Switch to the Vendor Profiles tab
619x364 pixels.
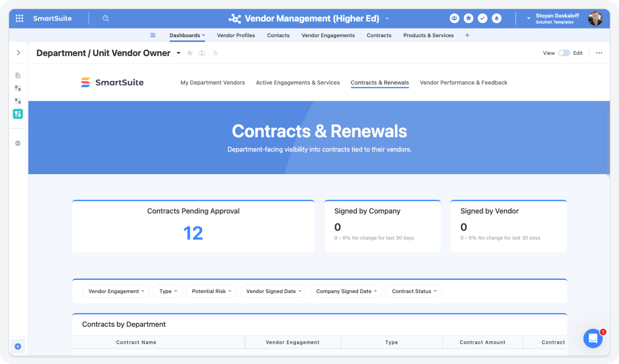click(236, 35)
